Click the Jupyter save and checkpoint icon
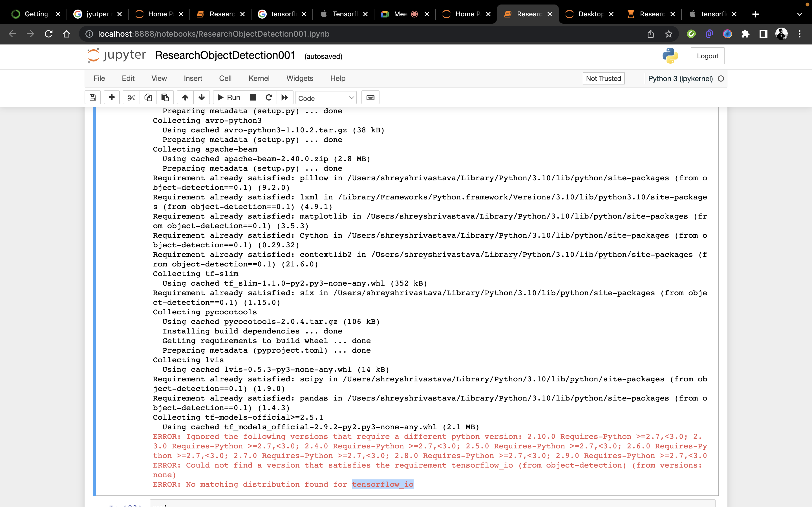Screen dimensions: 812x507 93,97
